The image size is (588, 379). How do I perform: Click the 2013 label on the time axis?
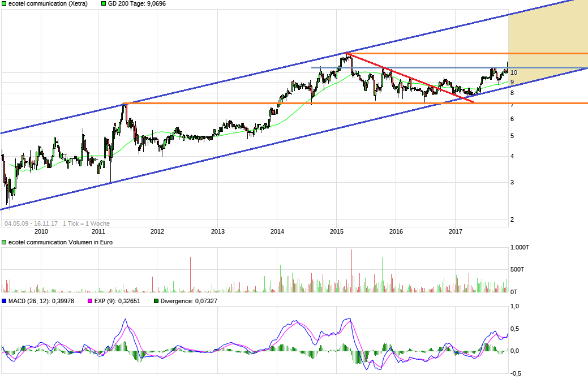click(x=217, y=231)
